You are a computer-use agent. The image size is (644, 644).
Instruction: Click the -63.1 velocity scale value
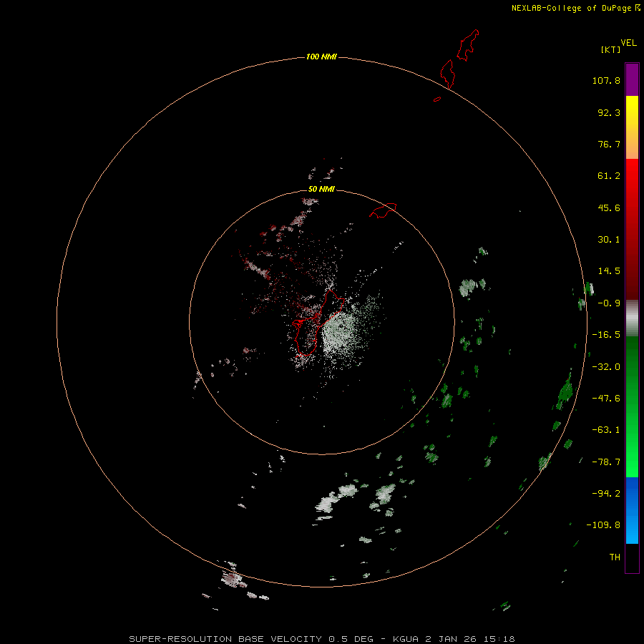pyautogui.click(x=606, y=430)
